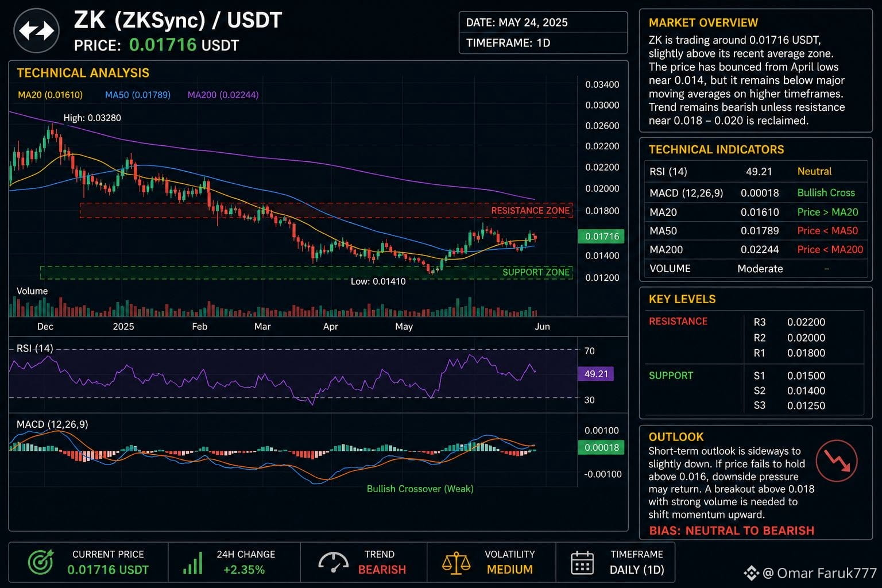Select the "DATE: MAY 24, 2025" box
882x588 pixels.
[x=543, y=22]
